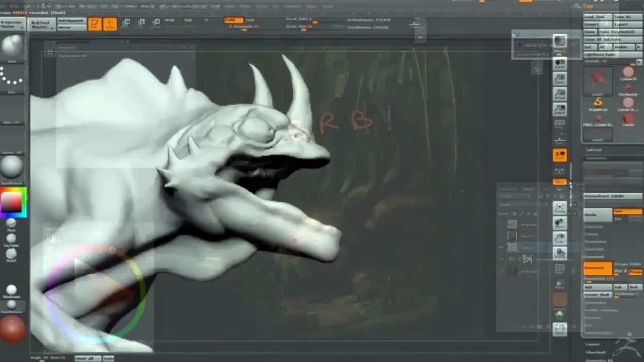The height and width of the screenshot is (362, 644).
Task: Open SubTool Master
Action: tap(41, 24)
